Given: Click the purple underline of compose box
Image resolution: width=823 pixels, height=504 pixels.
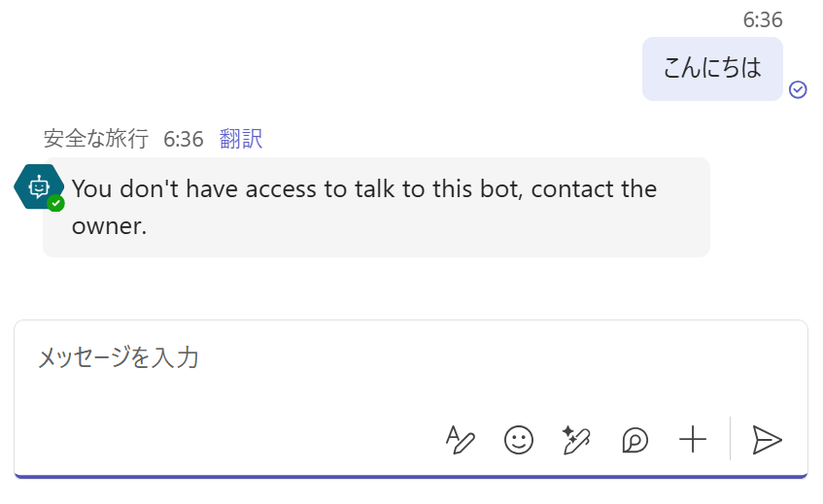Looking at the screenshot, I should coord(411,476).
